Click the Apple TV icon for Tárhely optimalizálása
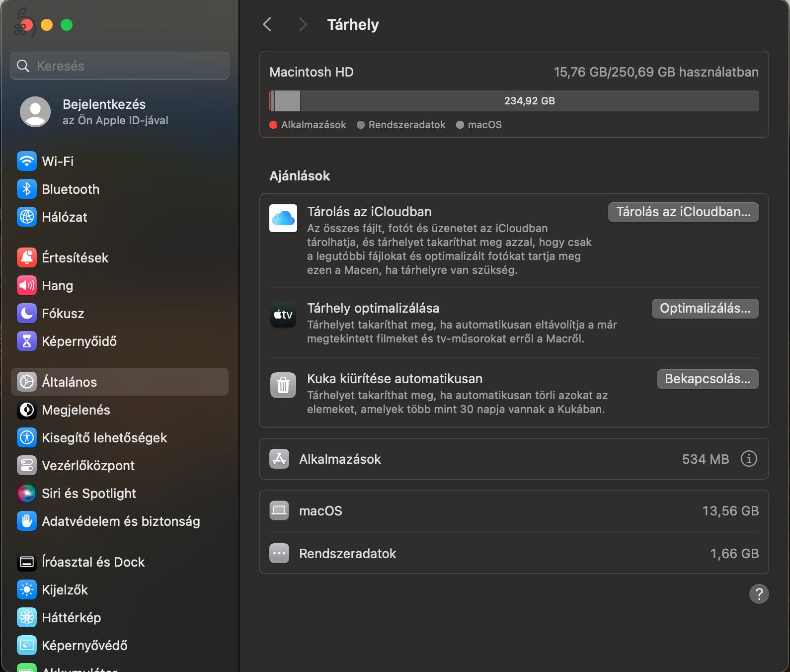The height and width of the screenshot is (672, 790). 283,315
